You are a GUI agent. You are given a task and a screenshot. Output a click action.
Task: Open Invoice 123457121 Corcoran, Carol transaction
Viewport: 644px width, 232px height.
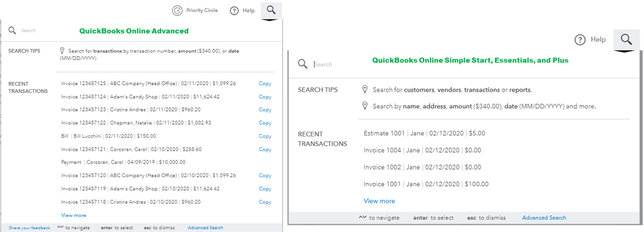pyautogui.click(x=132, y=150)
